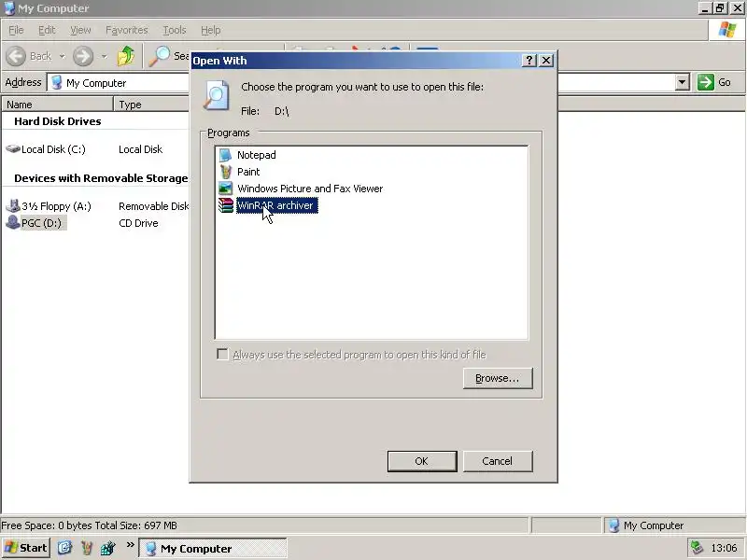Click My Computer taskbar button

click(213, 548)
